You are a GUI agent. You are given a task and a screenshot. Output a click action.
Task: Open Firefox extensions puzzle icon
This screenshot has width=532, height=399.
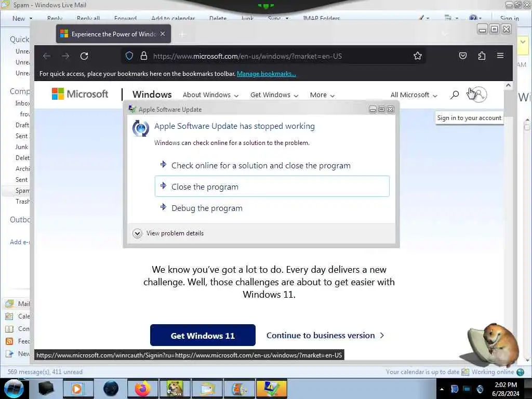(482, 56)
